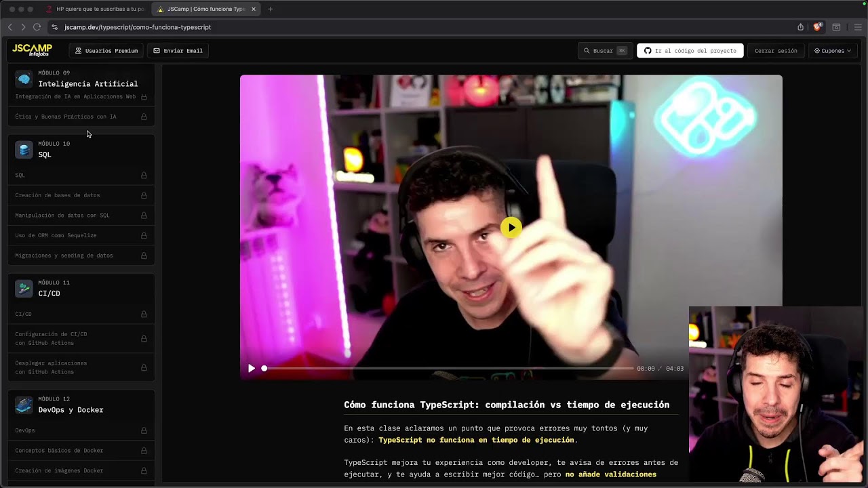
Task: Click lock icon on Ética y Buenas Prácticas lesson
Action: [x=144, y=117]
